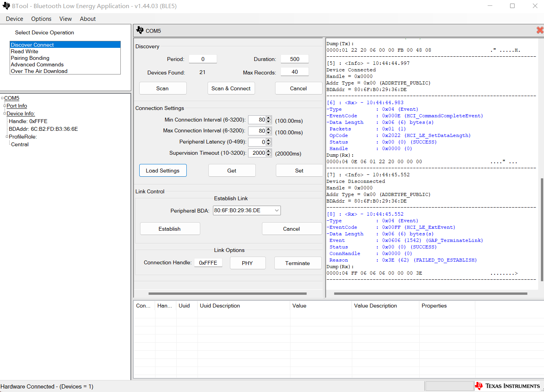Decrease Supervision Timeout with down arrow
The width and height of the screenshot is (544, 392).
(269, 155)
